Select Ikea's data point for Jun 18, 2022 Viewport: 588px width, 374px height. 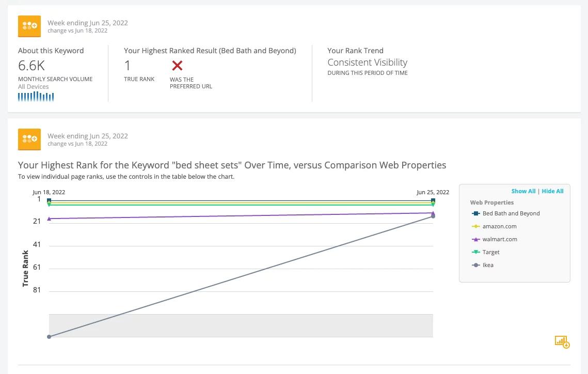[49, 337]
